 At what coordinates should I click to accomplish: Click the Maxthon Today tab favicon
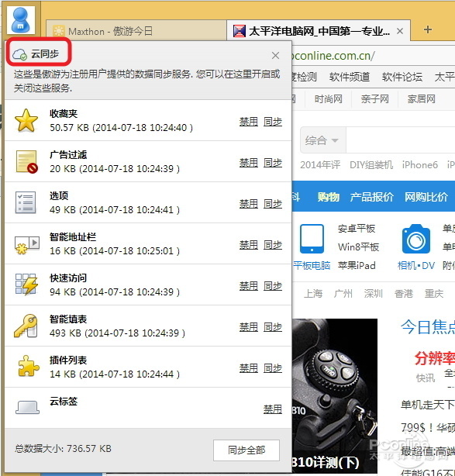pyautogui.click(x=59, y=31)
